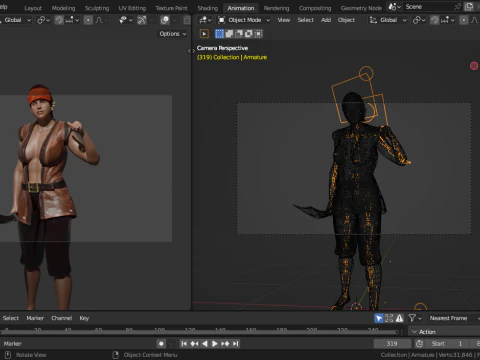480x360 pixels.
Task: Select proportional falloff curve in right viewport
Action: tap(475, 20)
